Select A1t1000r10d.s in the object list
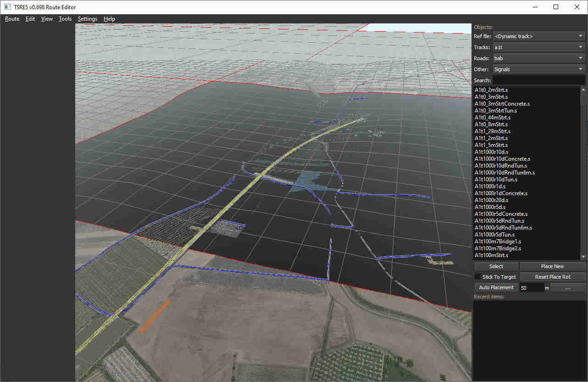The image size is (588, 382). [491, 152]
